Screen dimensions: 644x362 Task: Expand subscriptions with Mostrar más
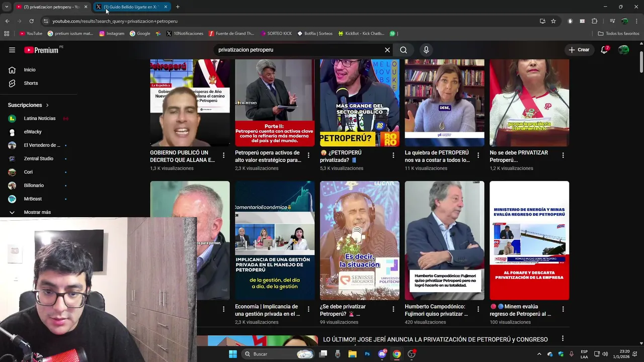point(37,212)
